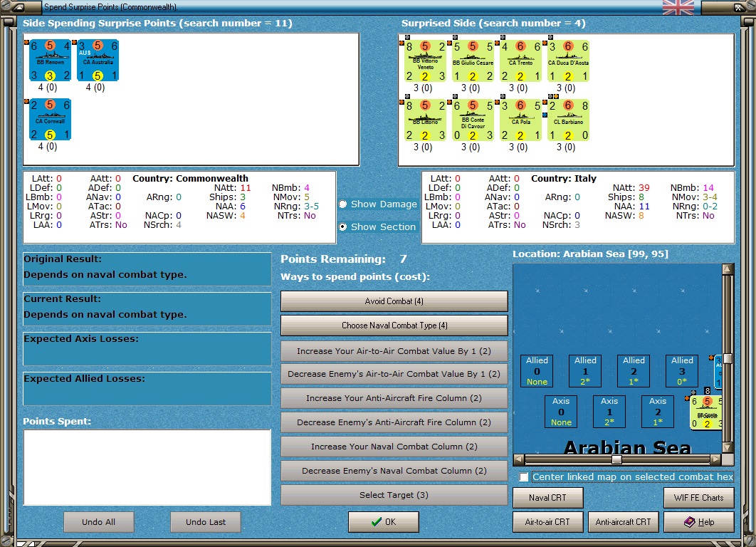Click Commonwealth NAtt value 11
The image size is (756, 547).
click(246, 187)
